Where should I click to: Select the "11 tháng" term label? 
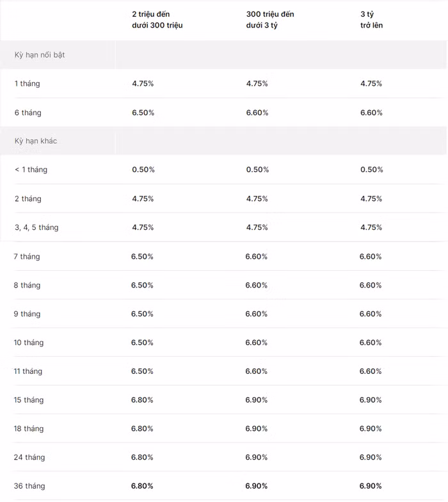(x=28, y=371)
